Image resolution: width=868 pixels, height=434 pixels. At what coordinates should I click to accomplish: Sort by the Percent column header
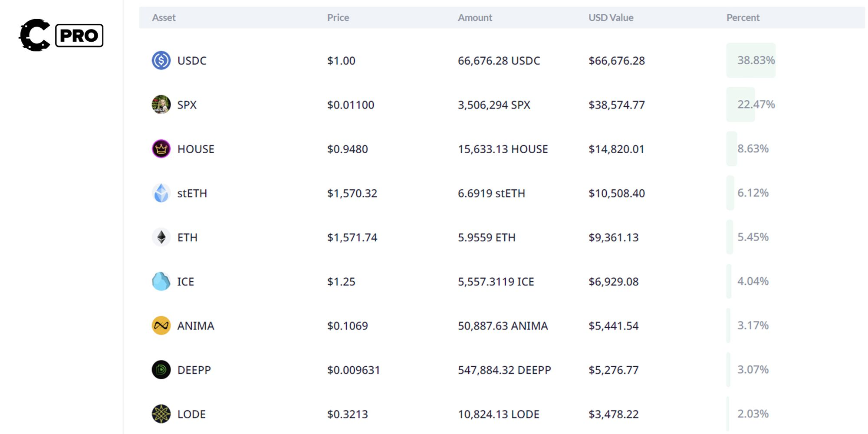pos(743,18)
